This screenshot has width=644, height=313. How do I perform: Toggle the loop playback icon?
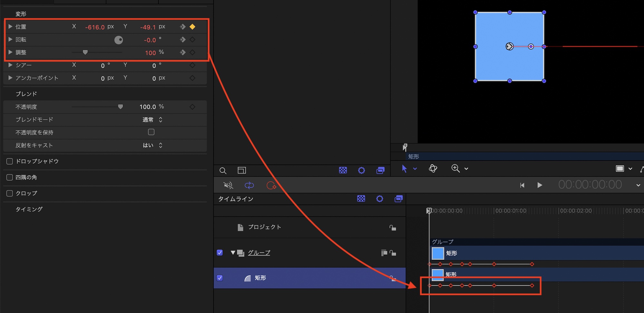click(249, 185)
